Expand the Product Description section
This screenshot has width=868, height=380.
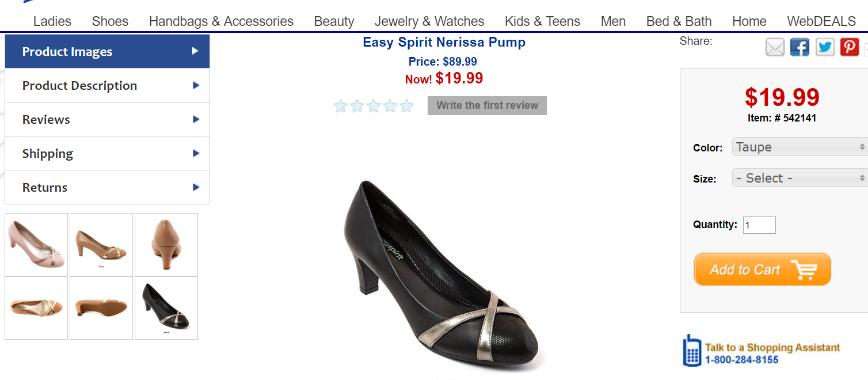click(x=107, y=86)
